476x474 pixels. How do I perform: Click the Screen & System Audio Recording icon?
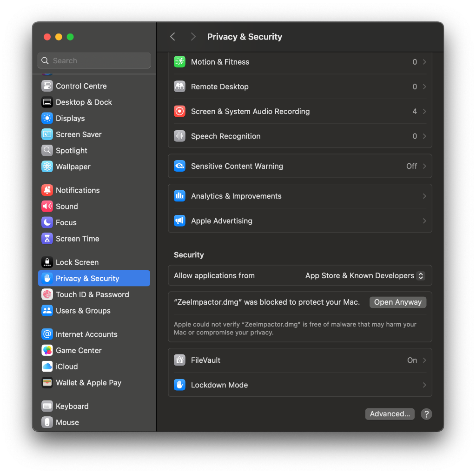(180, 112)
